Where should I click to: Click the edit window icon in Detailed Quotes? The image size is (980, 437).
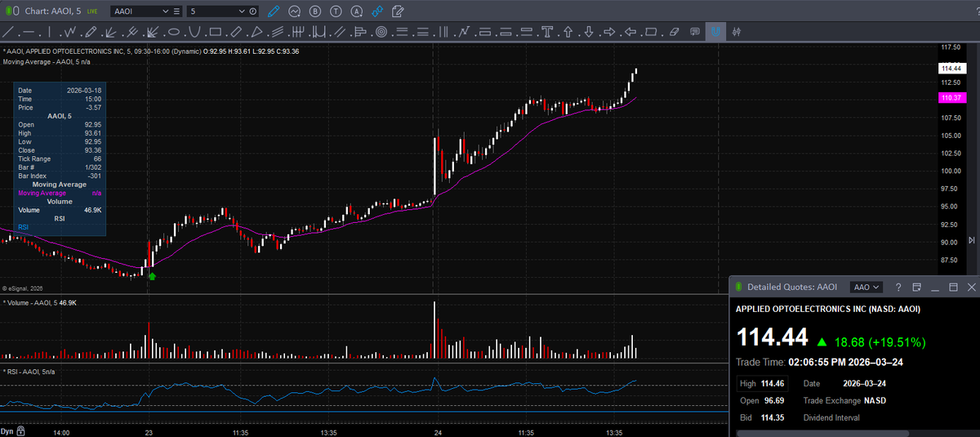coord(916,287)
